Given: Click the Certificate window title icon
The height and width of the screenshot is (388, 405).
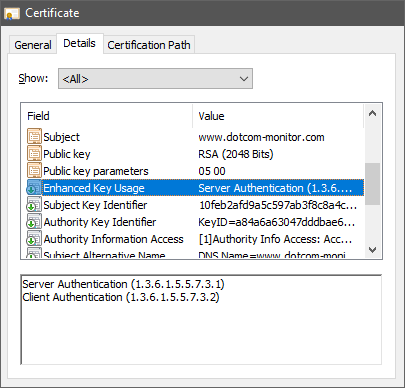Looking at the screenshot, I should tap(12, 13).
